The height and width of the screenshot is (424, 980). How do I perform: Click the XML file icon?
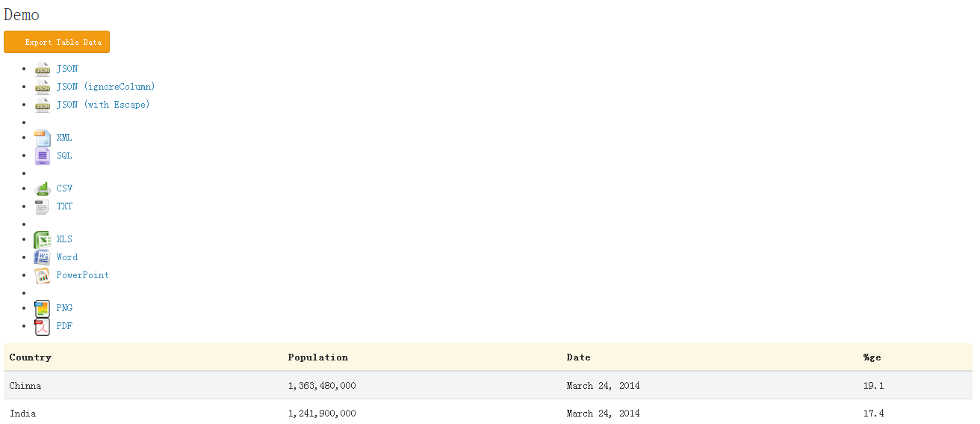(43, 138)
